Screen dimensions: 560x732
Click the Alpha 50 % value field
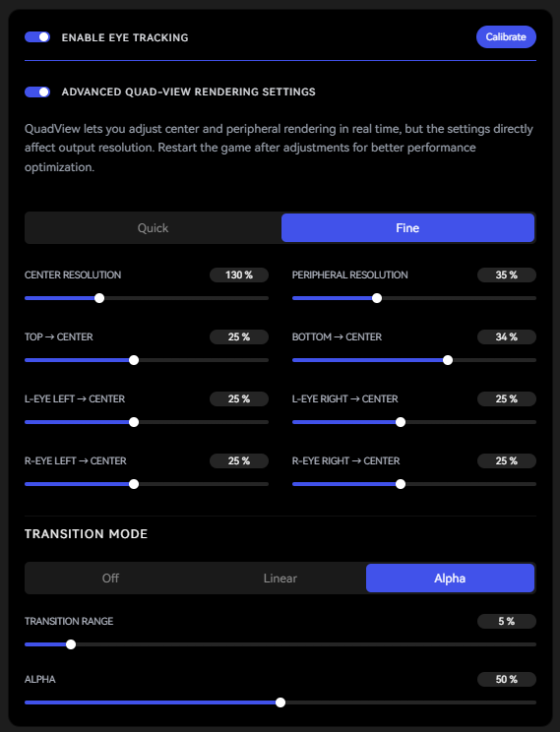click(x=507, y=679)
